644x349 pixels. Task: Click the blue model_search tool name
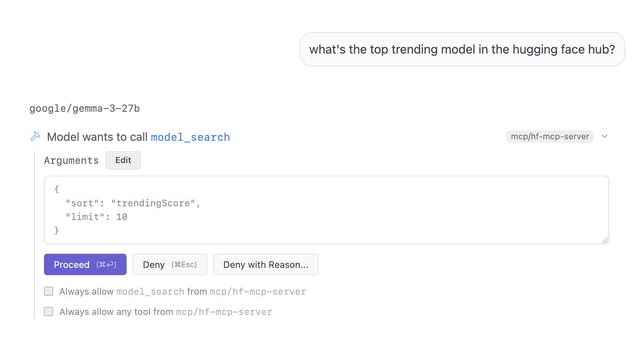click(x=190, y=137)
